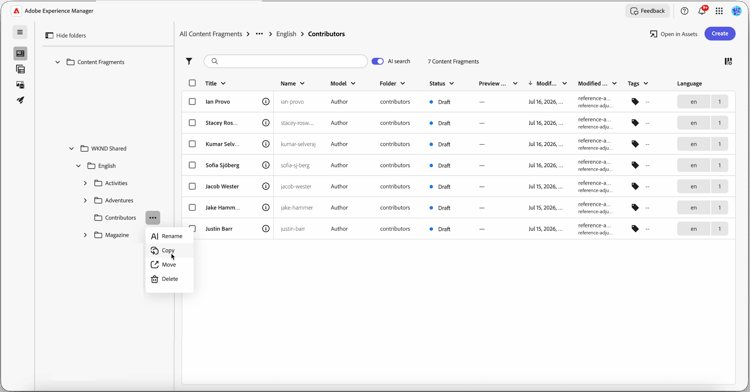Click Hide folders

[66, 35]
